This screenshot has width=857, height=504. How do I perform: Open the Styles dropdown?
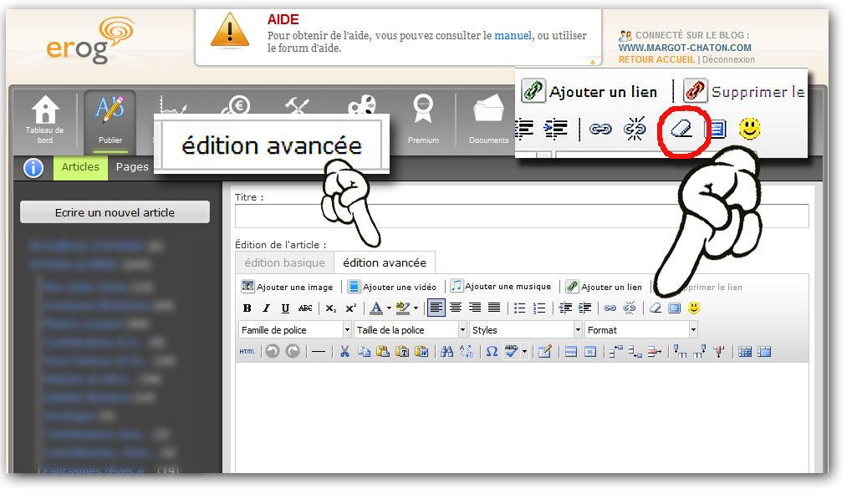(x=525, y=329)
